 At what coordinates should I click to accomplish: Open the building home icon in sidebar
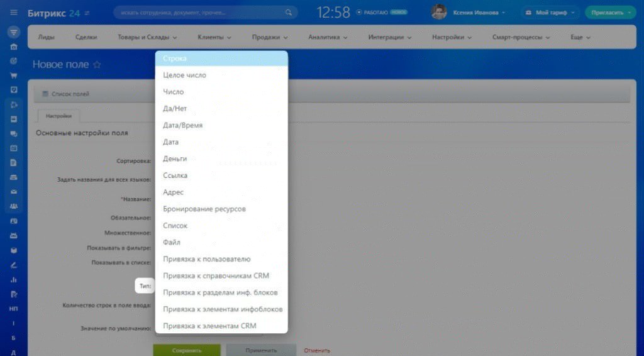(x=14, y=47)
